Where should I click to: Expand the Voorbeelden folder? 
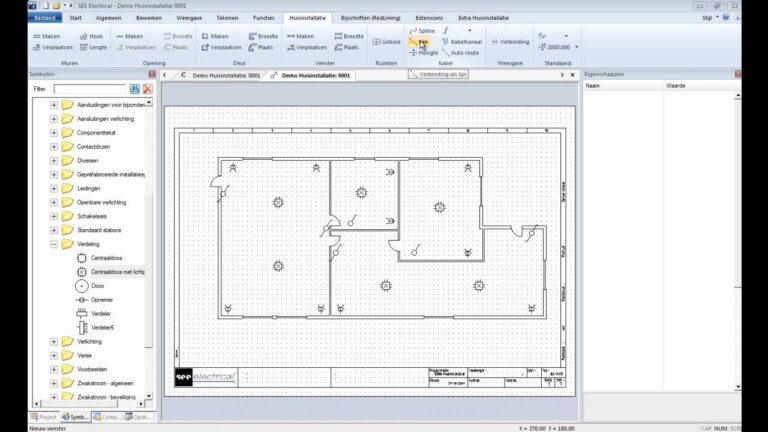tap(54, 369)
